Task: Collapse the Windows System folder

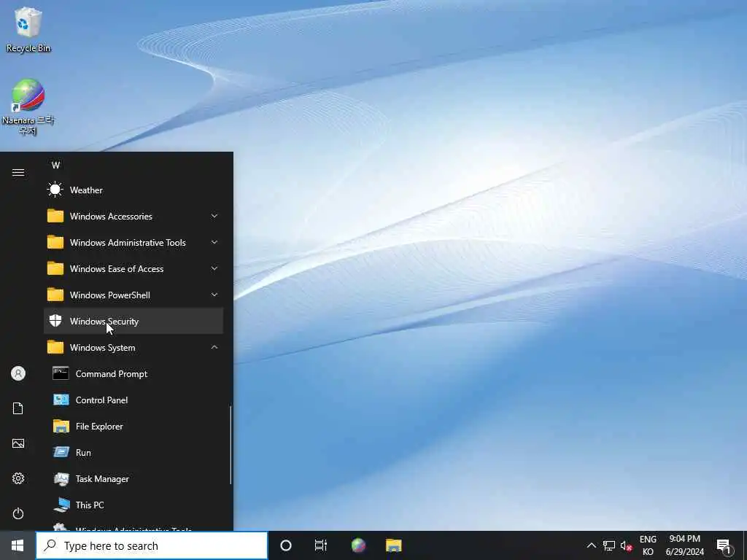Action: (x=133, y=348)
